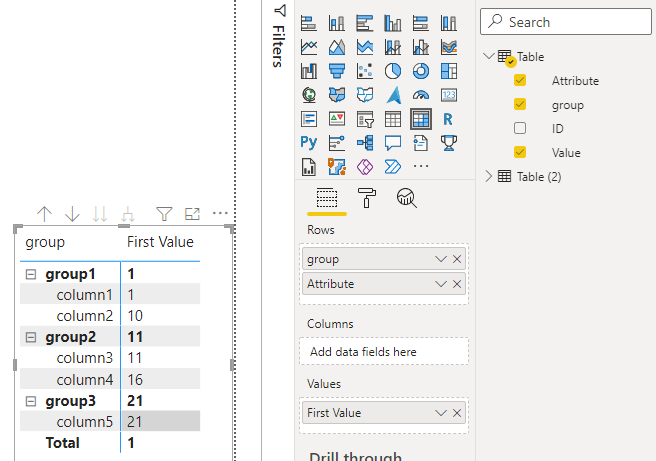Toggle the group field checkbox
The image size is (656, 461).
[520, 104]
